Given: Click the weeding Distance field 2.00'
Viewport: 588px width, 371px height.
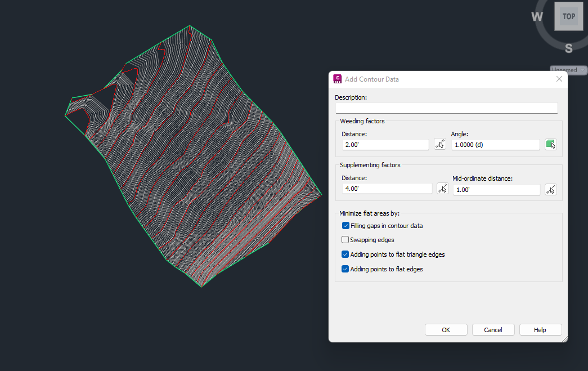Looking at the screenshot, I should 385,145.
